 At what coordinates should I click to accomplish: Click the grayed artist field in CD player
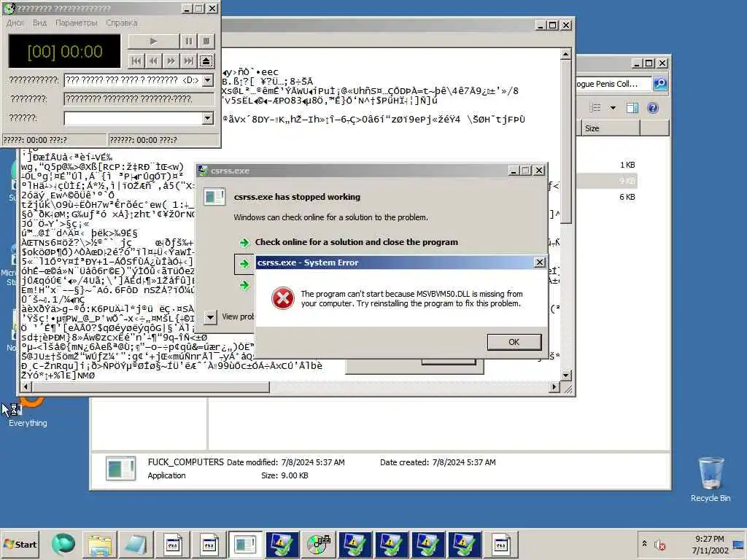pyautogui.click(x=139, y=99)
